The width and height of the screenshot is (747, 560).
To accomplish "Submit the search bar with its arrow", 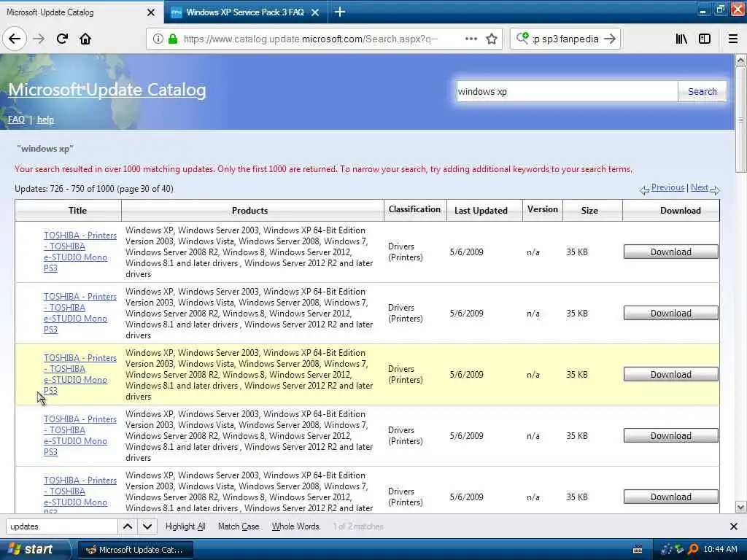I will click(609, 39).
